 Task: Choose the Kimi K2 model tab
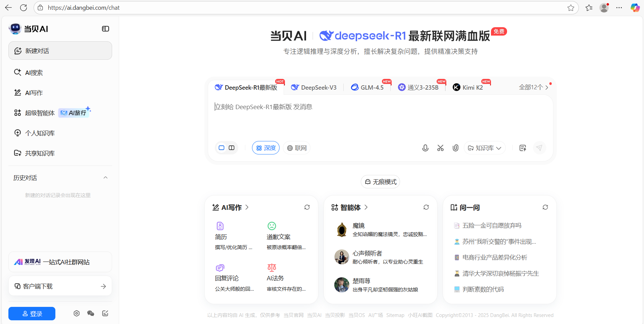[468, 87]
